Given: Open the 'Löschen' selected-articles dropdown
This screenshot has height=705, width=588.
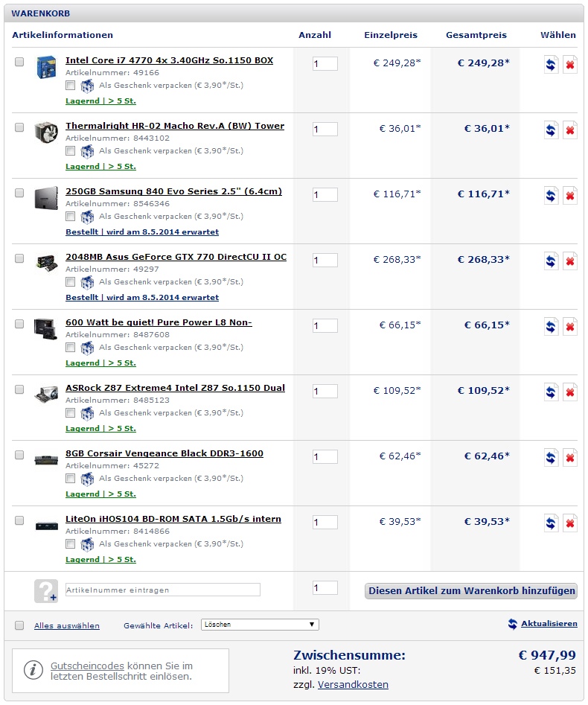Looking at the screenshot, I should point(260,625).
